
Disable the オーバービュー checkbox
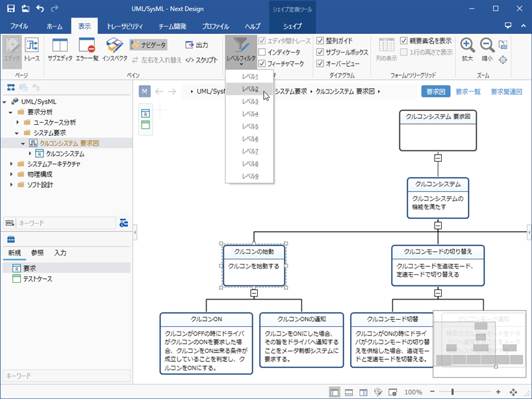pyautogui.click(x=320, y=64)
